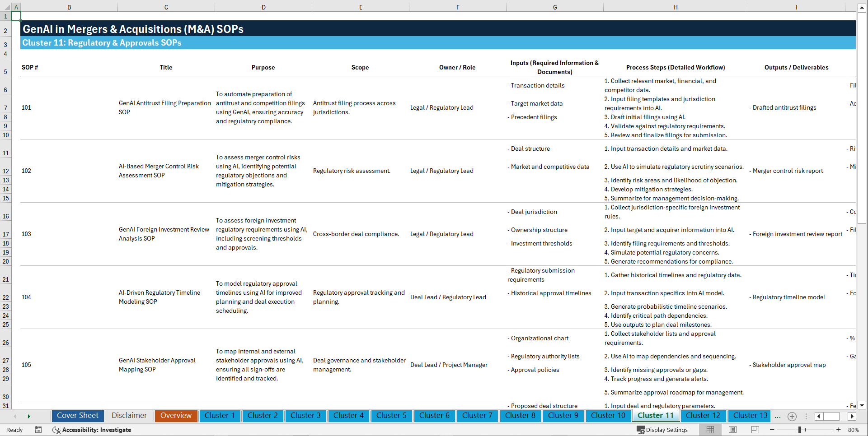Switch to the Cluster 12 sheet tab
This screenshot has width=868, height=436.
pyautogui.click(x=703, y=416)
